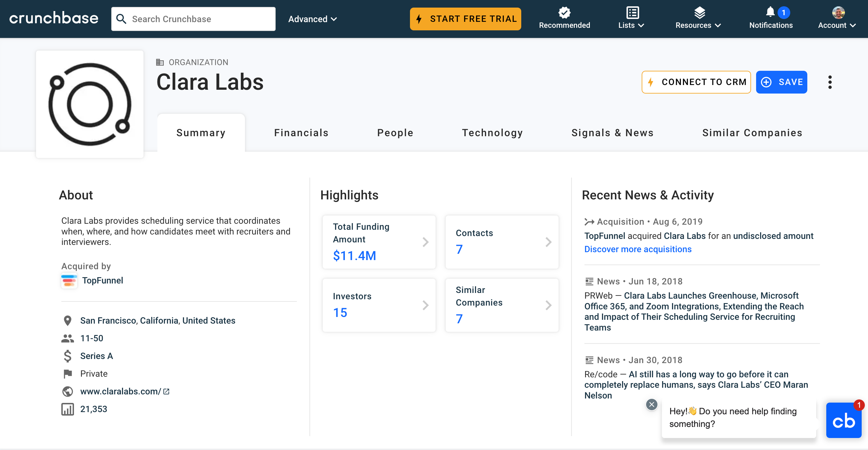Click the Crunchbase logo in header
Viewport: 868px width, 450px height.
(53, 19)
